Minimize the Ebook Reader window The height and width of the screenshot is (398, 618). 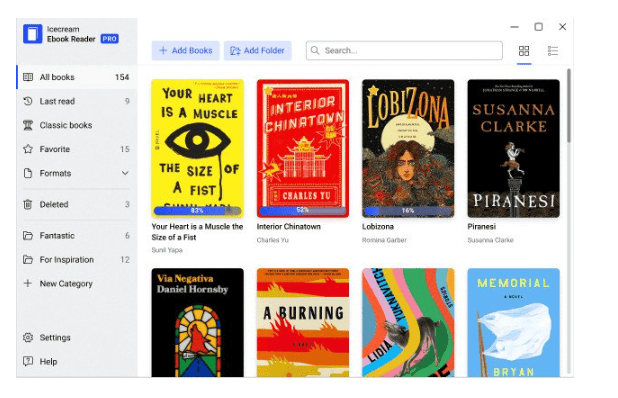tap(514, 27)
